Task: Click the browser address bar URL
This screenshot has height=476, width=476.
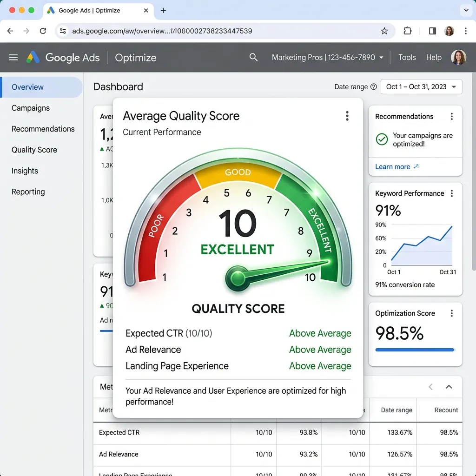Action: click(x=162, y=31)
